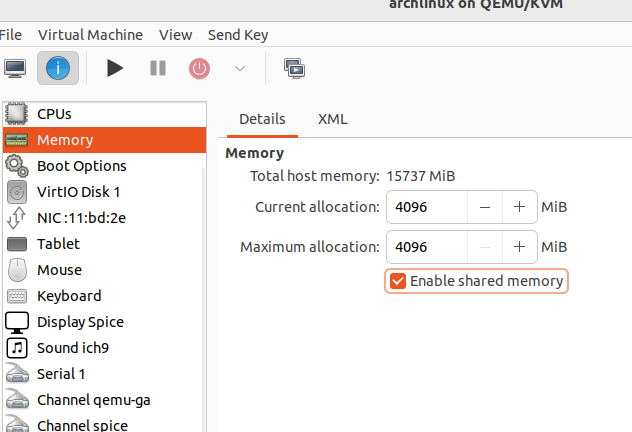The width and height of the screenshot is (632, 432).
Task: Open the View menu
Action: (x=175, y=35)
